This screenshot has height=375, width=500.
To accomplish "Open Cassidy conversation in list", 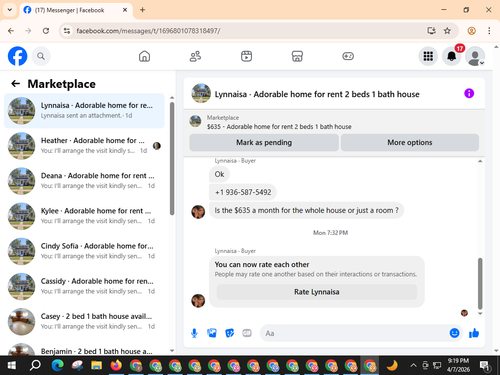I will pos(84,286).
